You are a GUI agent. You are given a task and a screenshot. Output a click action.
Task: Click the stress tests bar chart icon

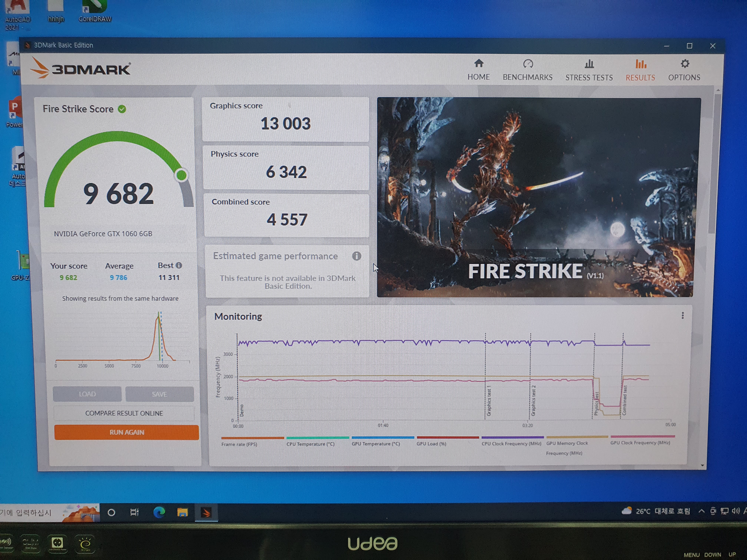(x=589, y=64)
